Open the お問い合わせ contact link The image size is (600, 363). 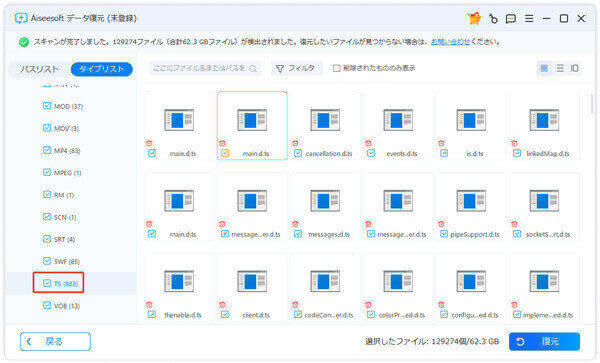pos(450,42)
